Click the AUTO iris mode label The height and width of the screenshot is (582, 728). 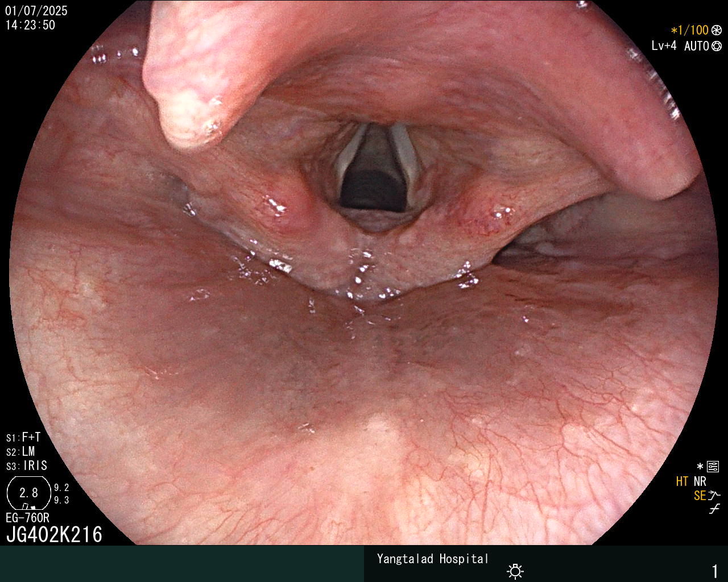[x=696, y=46]
